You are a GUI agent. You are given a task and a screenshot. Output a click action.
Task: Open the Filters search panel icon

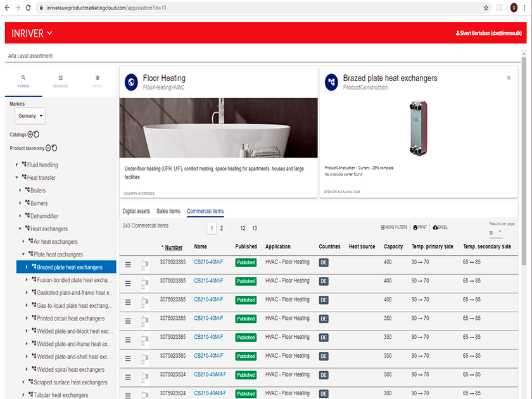[23, 78]
